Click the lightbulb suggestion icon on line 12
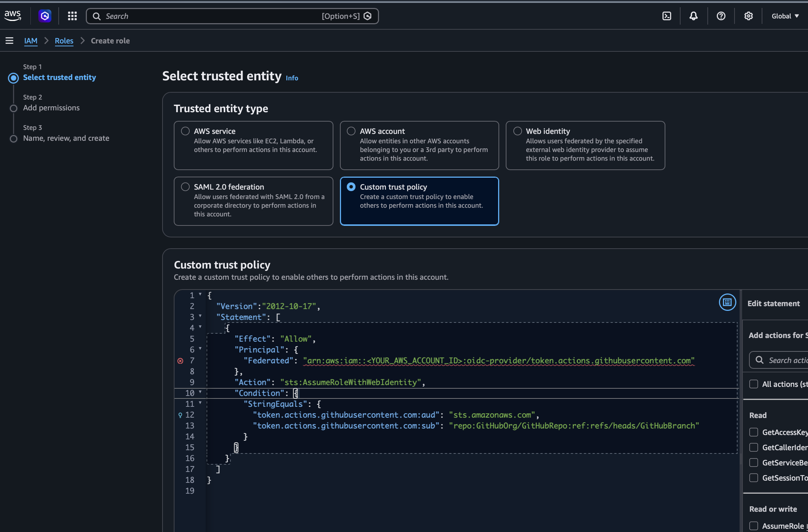Screen dimensions: 808x532 coord(180,415)
